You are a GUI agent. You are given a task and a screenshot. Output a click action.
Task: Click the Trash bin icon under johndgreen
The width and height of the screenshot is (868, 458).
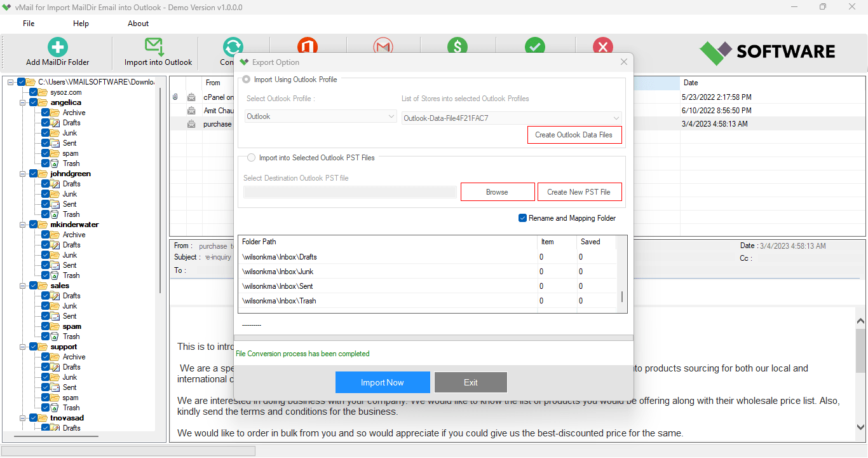pyautogui.click(x=55, y=214)
